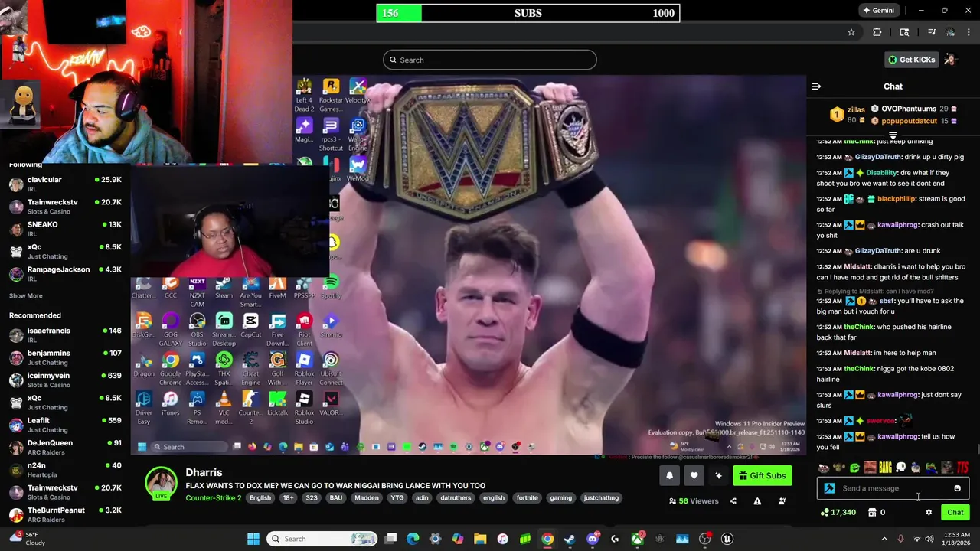
Task: Click the shop icon with 0 count
Action: click(877, 513)
